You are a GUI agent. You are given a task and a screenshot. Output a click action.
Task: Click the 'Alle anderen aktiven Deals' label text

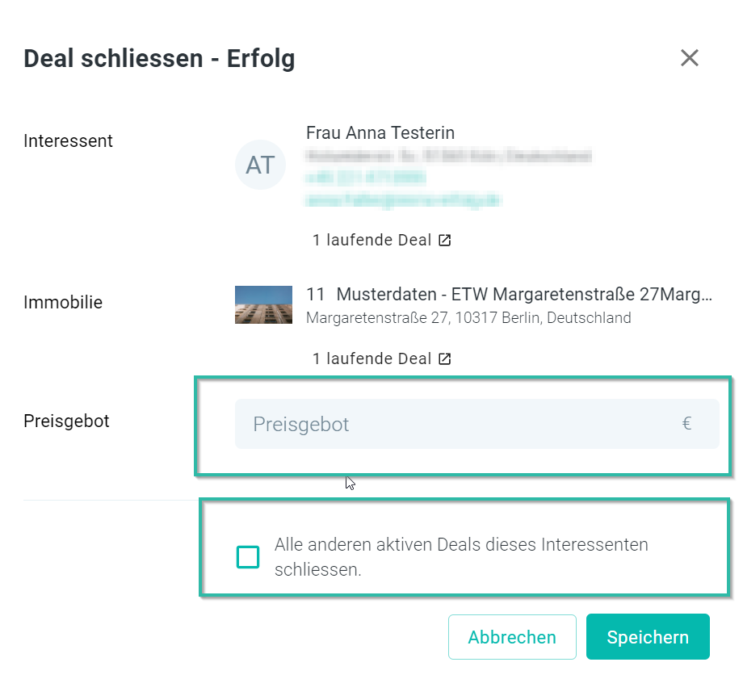[x=461, y=557]
